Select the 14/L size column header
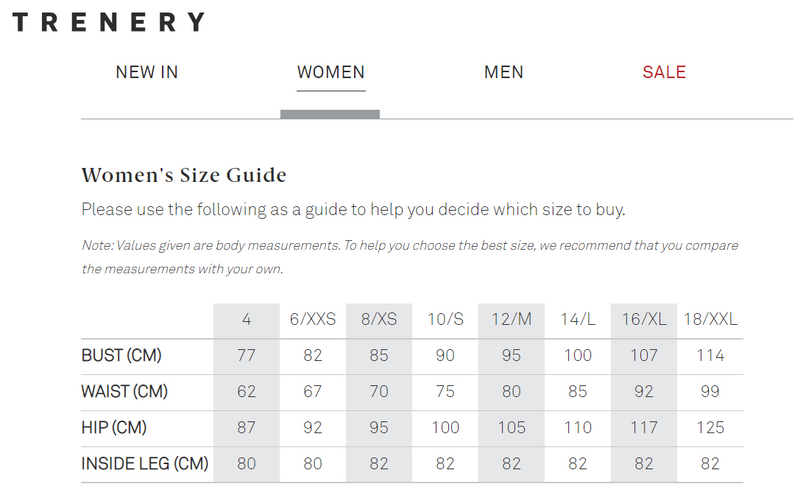The height and width of the screenshot is (498, 800). click(577, 320)
